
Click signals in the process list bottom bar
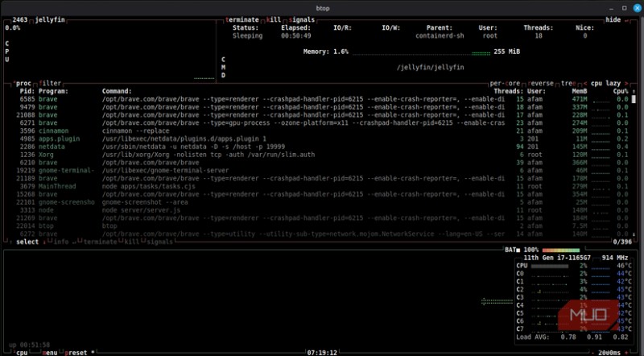point(159,242)
